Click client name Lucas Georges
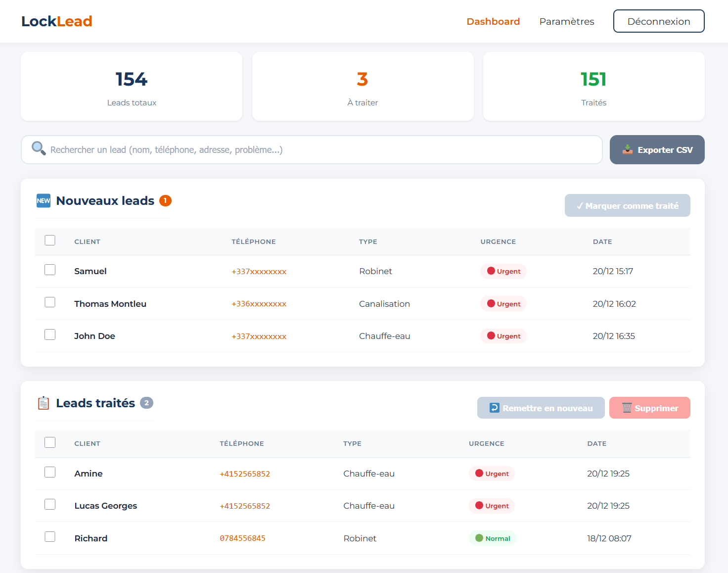Image resolution: width=728 pixels, height=573 pixels. point(106,506)
